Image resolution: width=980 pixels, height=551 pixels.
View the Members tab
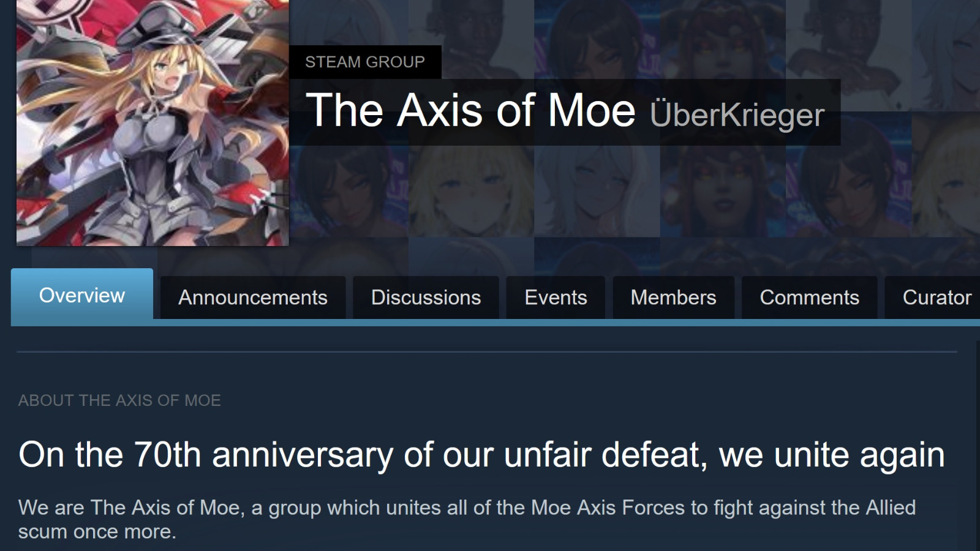click(673, 298)
